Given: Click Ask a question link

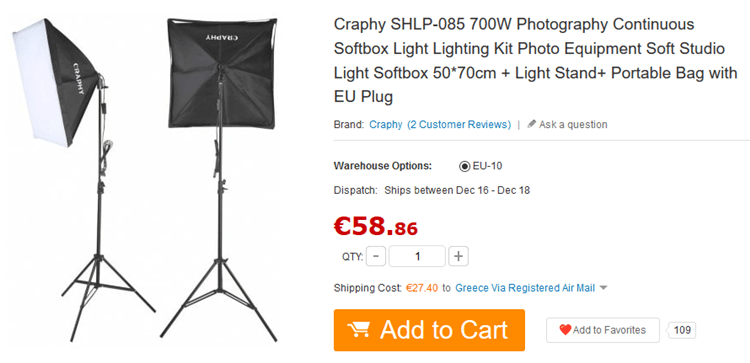Looking at the screenshot, I should (x=573, y=124).
